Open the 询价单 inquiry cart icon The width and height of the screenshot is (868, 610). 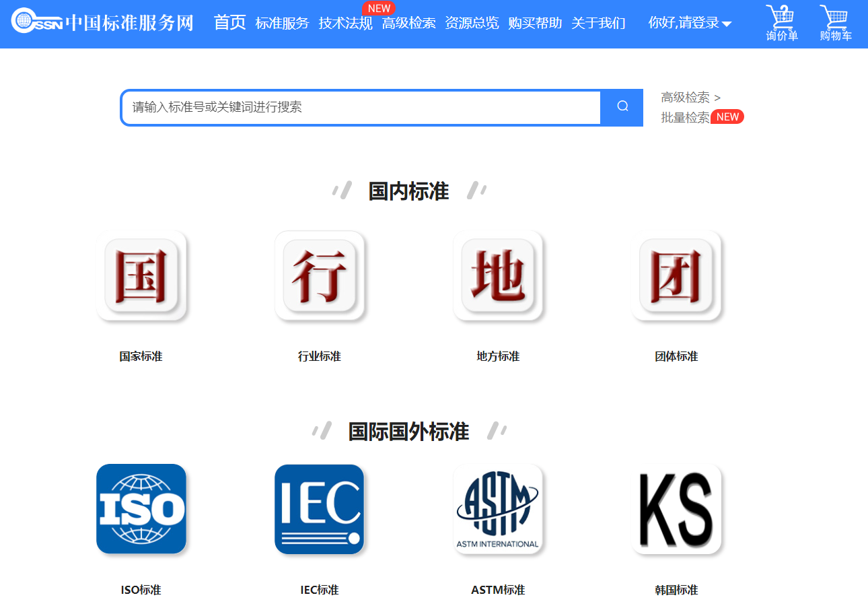782,24
